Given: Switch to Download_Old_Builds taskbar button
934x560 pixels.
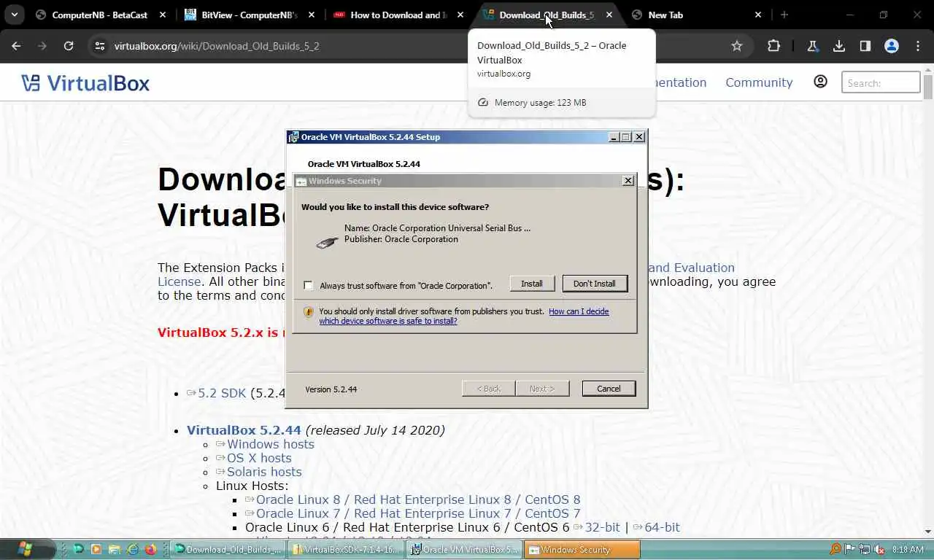Looking at the screenshot, I should (x=227, y=549).
